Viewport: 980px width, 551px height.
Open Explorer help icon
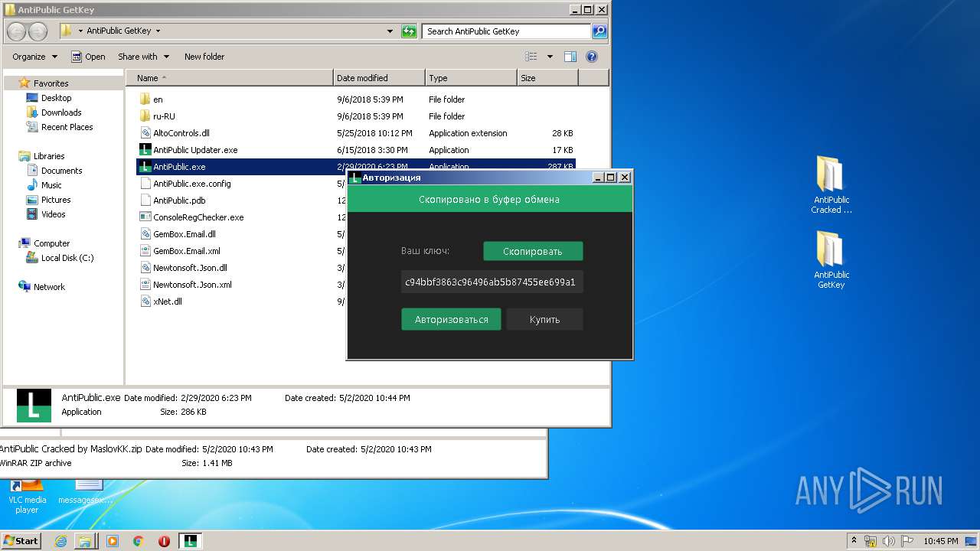tap(592, 57)
